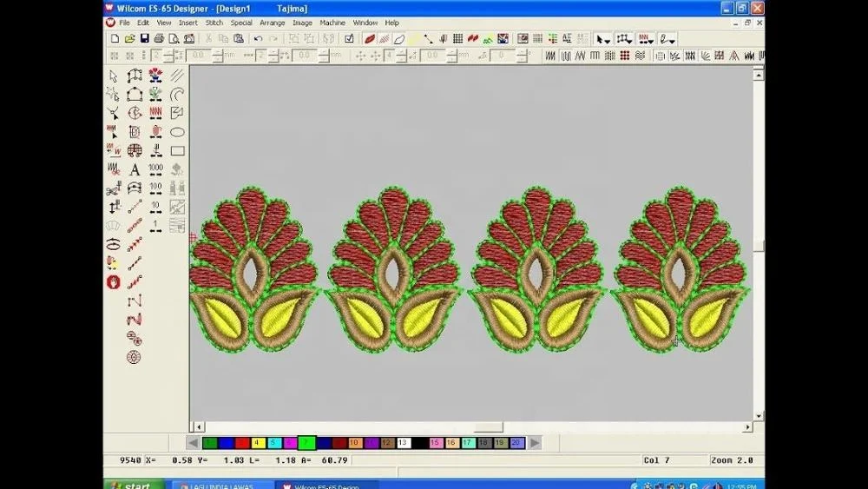
Task: Toggle the red lips TrueView icon
Action: pos(369,39)
